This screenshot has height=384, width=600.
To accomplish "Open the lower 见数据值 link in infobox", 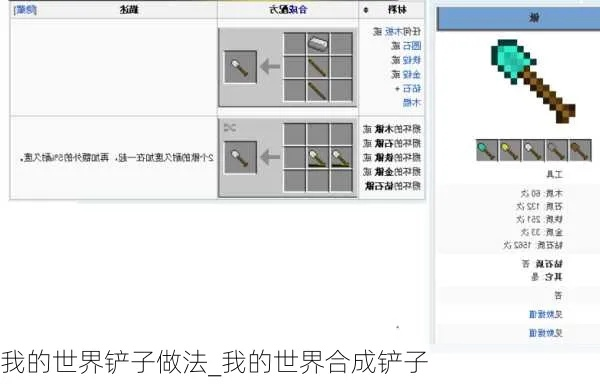I will click(x=546, y=333).
